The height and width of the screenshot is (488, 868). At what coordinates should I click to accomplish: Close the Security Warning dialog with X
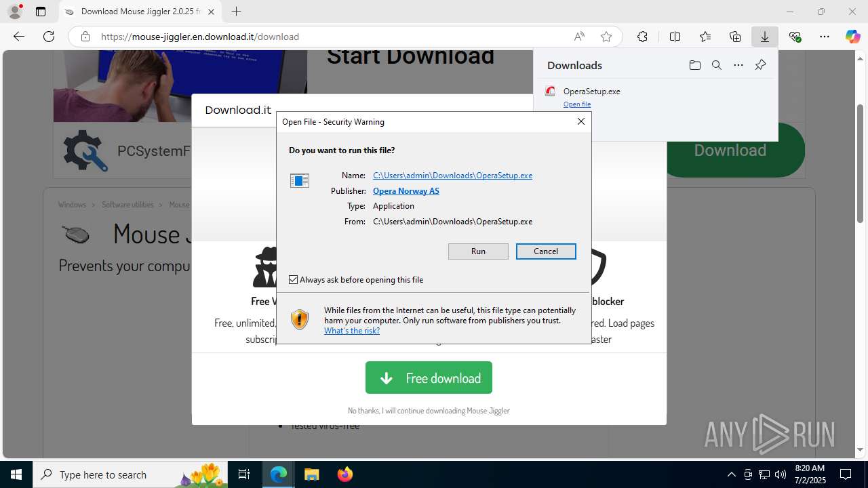click(x=580, y=121)
